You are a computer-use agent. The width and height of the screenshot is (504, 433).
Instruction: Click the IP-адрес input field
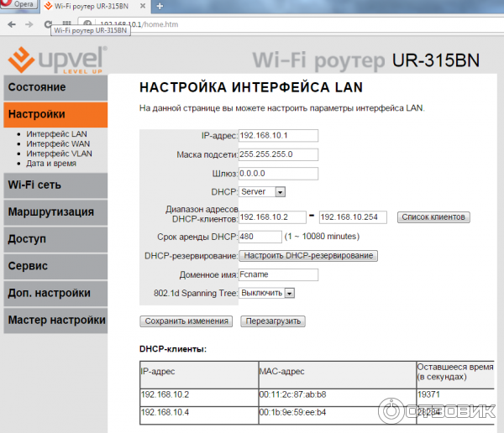(x=278, y=136)
